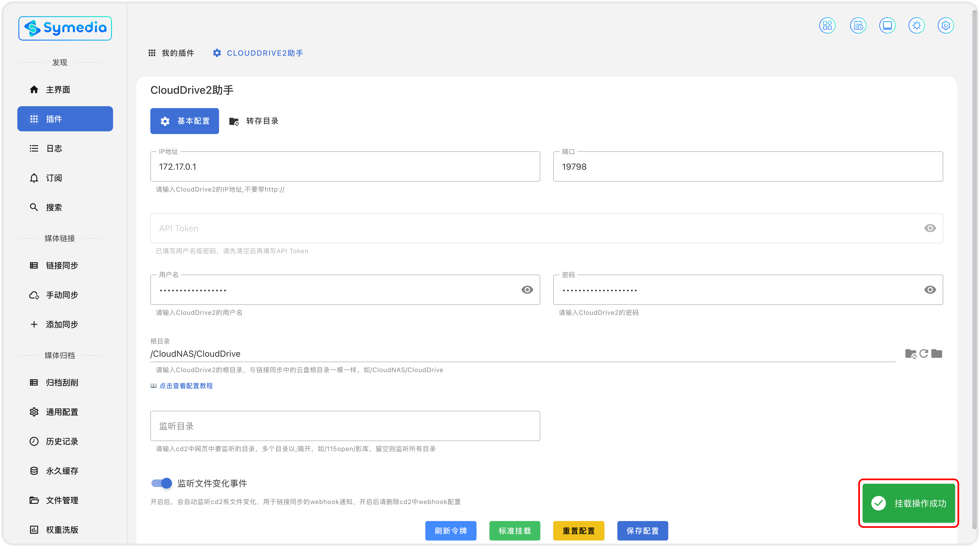Click into the 监听目录 input field
Viewport: 980px width, 547px height.
click(x=345, y=426)
